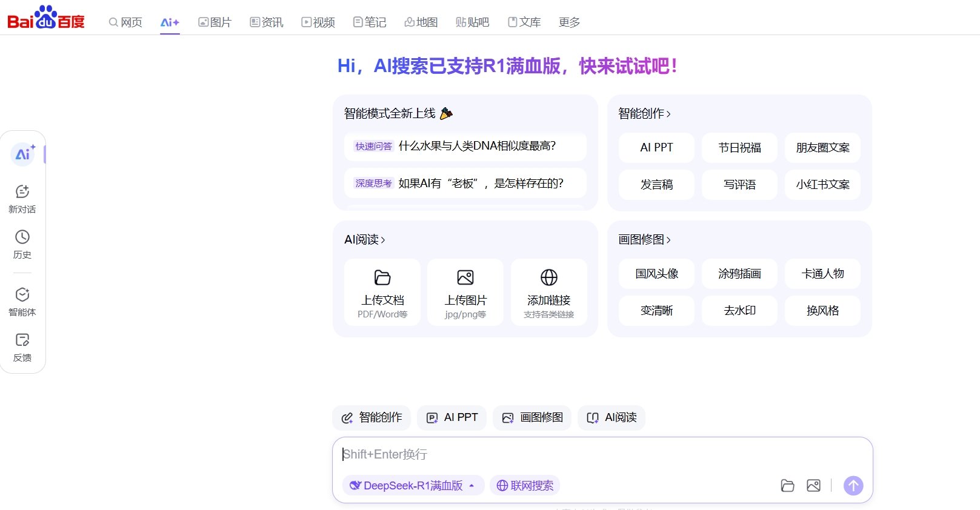Start a new chat (新对话) in sidebar
The width and height of the screenshot is (980, 510).
[22, 199]
